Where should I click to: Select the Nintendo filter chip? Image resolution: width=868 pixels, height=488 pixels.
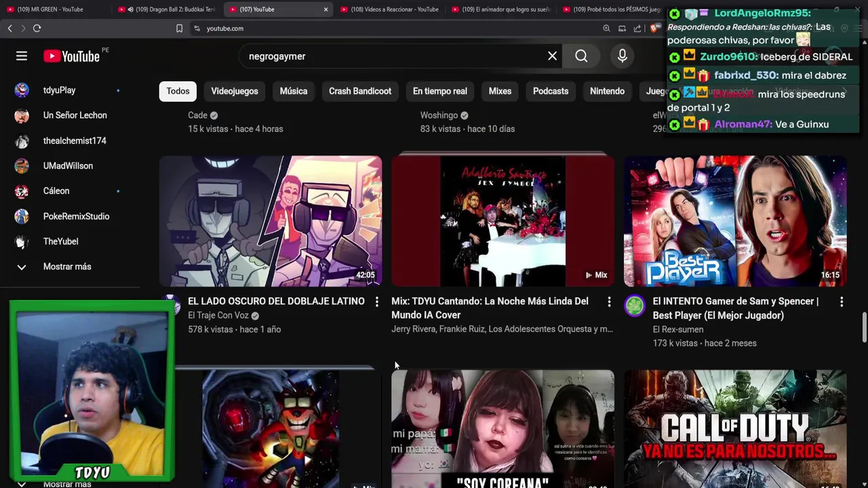click(607, 91)
